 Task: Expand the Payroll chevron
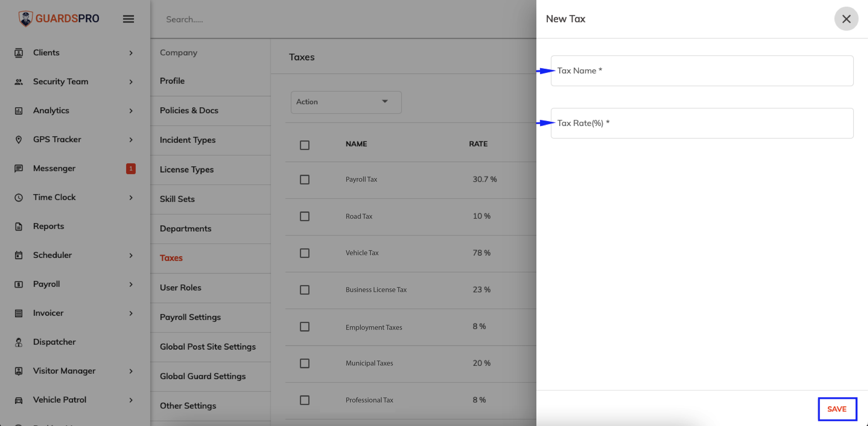click(x=131, y=284)
